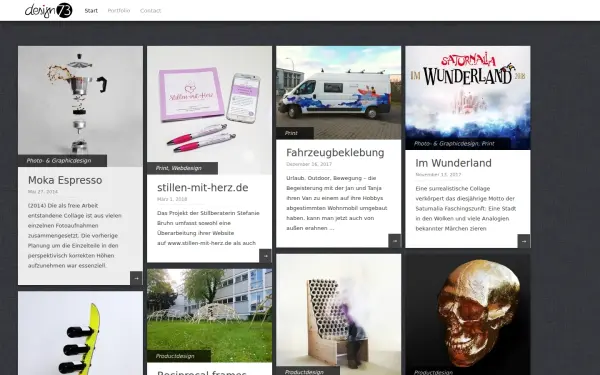The image size is (600, 375).
Task: Click the lawn structure photo
Action: (209, 315)
